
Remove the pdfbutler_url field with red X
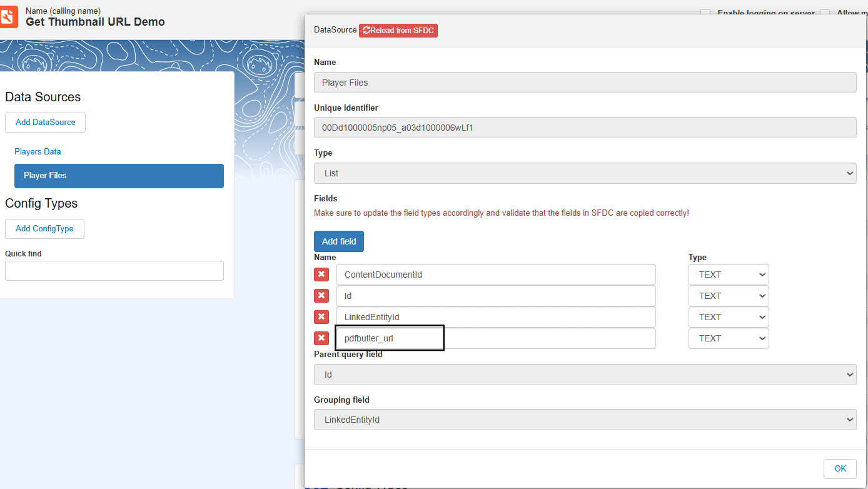click(321, 338)
